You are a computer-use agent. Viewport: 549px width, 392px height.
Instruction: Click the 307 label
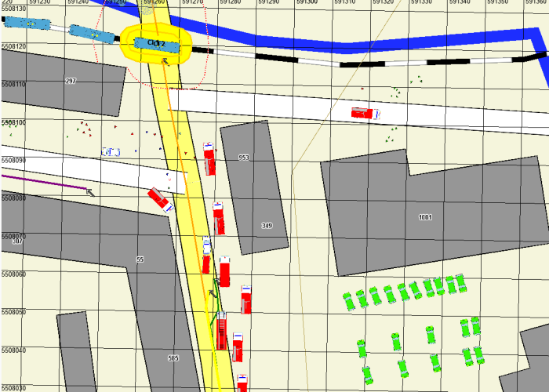17,241
